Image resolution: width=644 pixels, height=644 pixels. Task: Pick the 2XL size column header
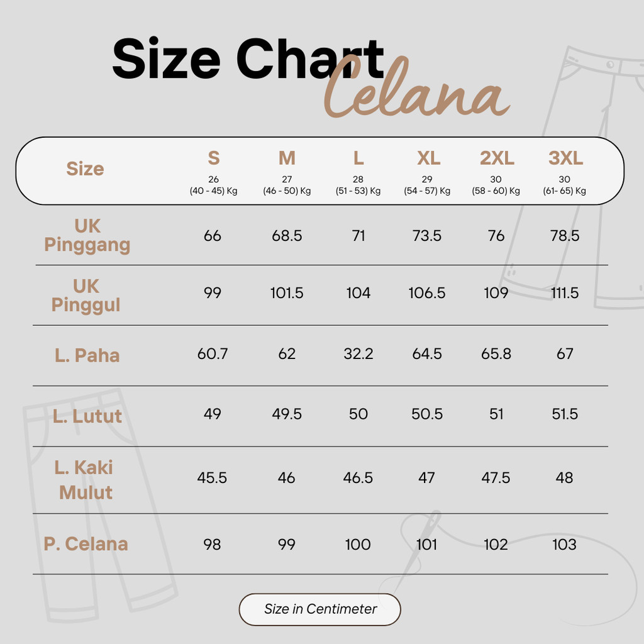497,158
